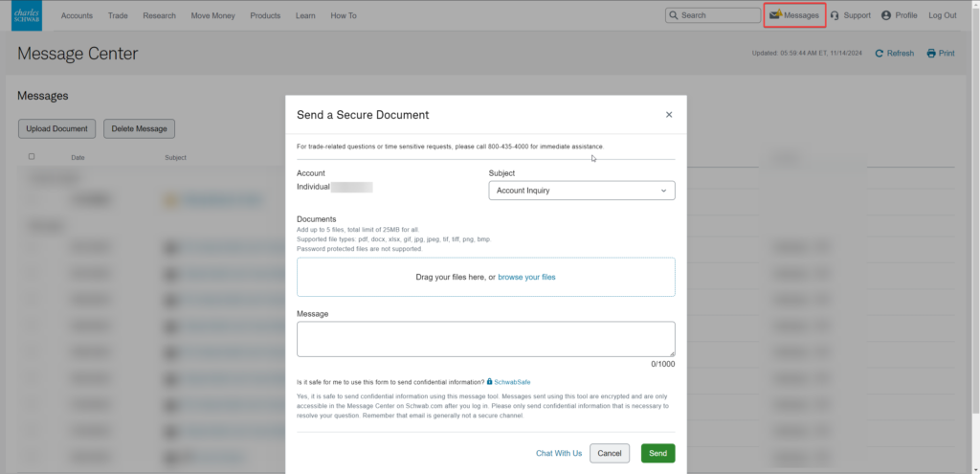The width and height of the screenshot is (980, 474).
Task: Expand the Subject dropdown chevron
Action: coord(664,191)
